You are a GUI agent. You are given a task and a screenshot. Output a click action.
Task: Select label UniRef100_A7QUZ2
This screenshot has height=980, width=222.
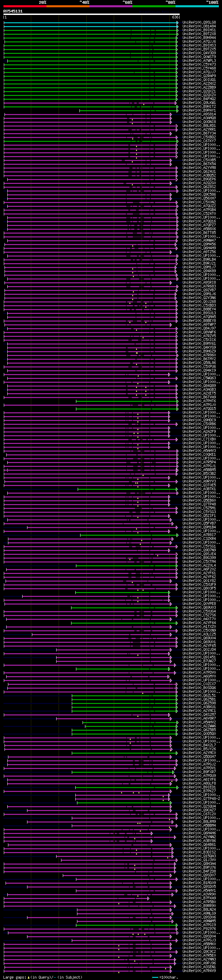click(199, 206)
